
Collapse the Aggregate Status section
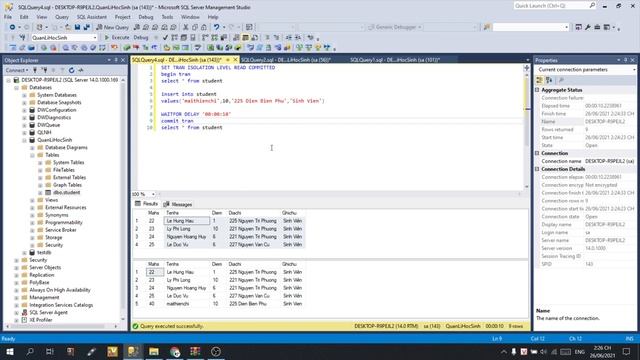coord(538,90)
